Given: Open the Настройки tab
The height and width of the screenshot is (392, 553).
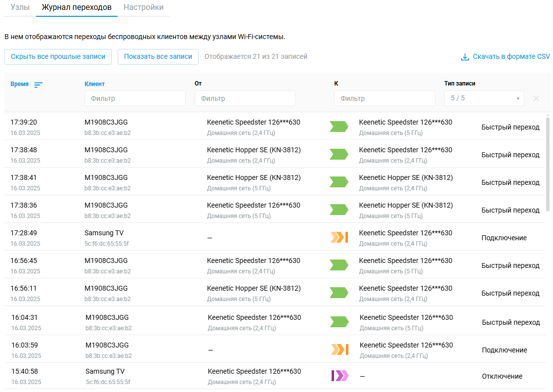Looking at the screenshot, I should [143, 7].
